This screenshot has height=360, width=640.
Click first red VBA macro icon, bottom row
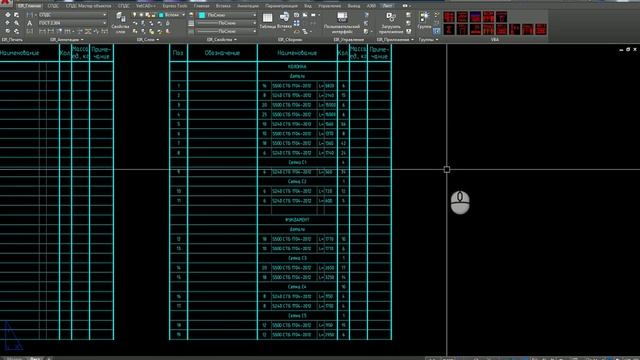click(x=449, y=29)
